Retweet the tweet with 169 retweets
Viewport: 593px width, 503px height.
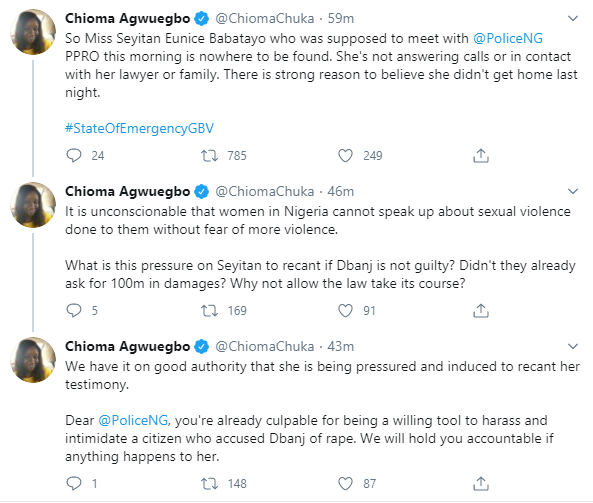[209, 310]
